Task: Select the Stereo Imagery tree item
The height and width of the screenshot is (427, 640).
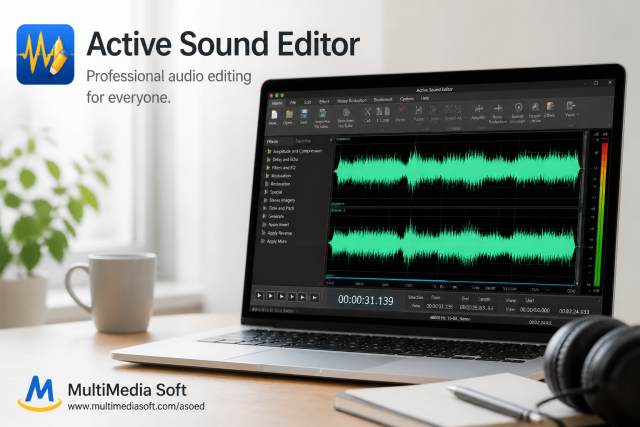Action: [282, 200]
